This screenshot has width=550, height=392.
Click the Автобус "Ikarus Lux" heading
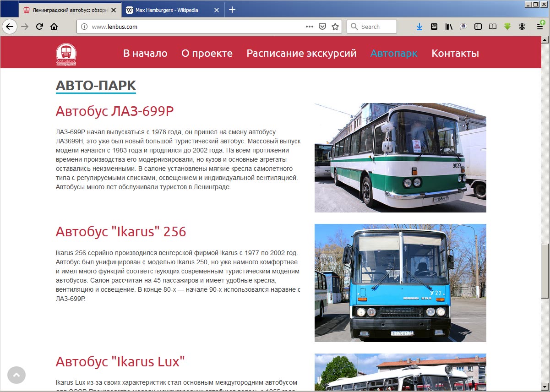pos(120,361)
